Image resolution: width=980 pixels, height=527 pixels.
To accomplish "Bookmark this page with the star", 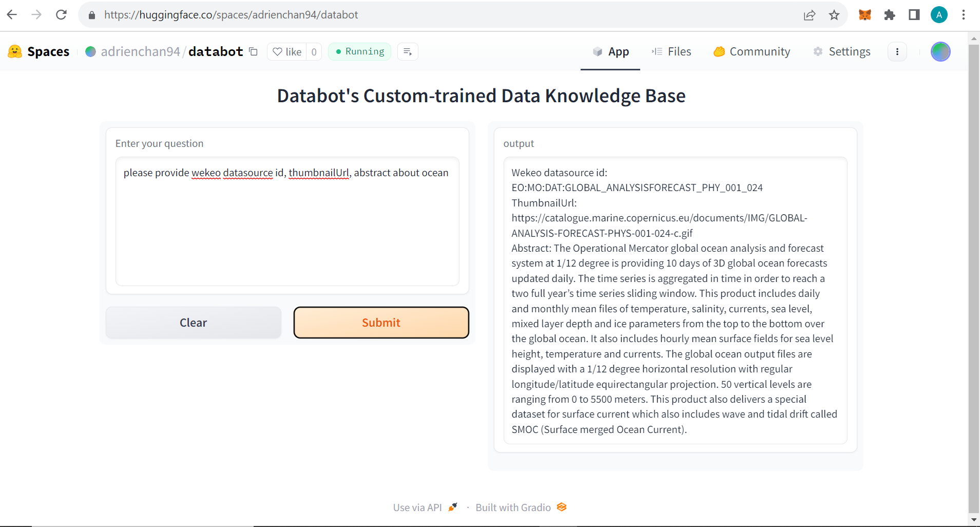I will [x=834, y=15].
